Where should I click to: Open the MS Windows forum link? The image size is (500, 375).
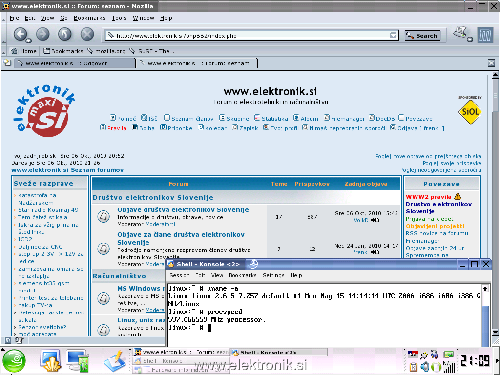[139, 288]
